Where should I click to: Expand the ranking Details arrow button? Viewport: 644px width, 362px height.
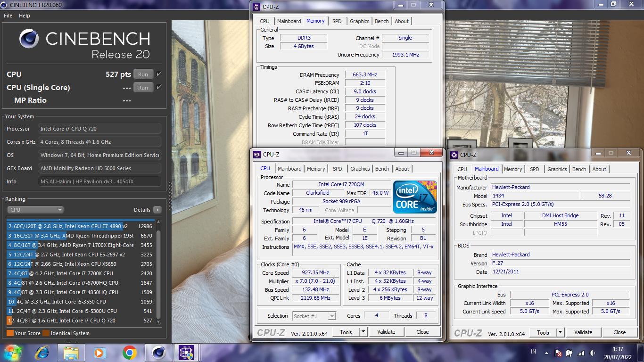[x=157, y=210]
